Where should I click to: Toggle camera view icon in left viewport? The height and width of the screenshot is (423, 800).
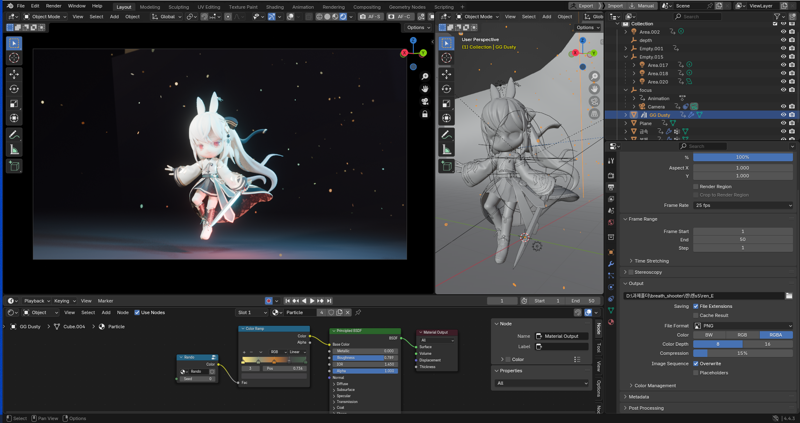pos(424,102)
